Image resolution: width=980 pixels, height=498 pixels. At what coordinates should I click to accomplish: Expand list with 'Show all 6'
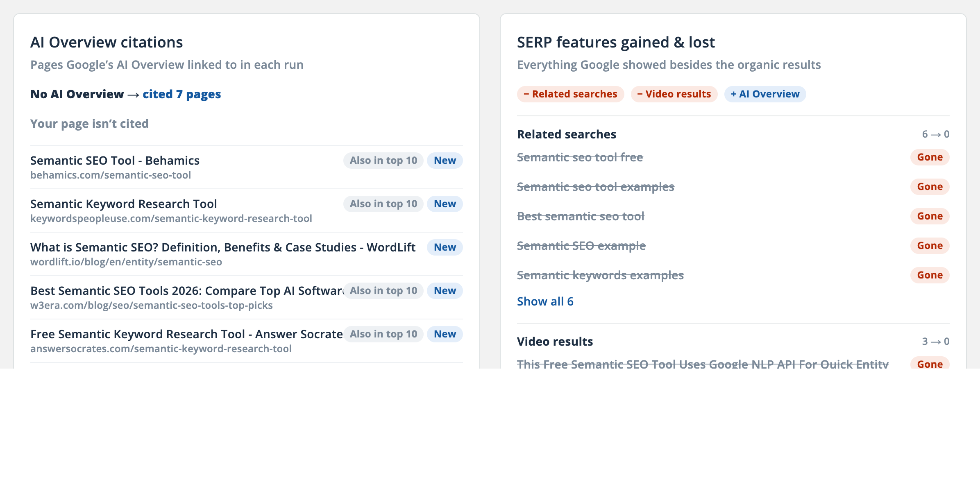(545, 301)
